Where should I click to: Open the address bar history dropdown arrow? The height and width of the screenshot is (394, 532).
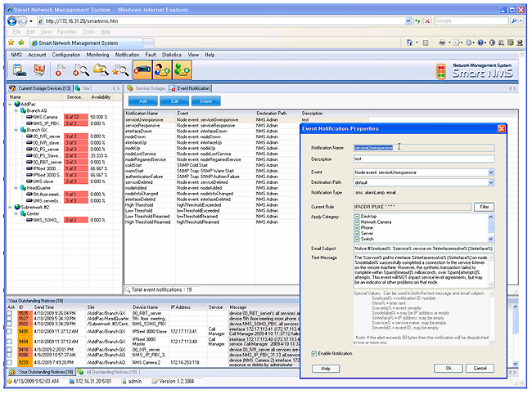point(408,21)
